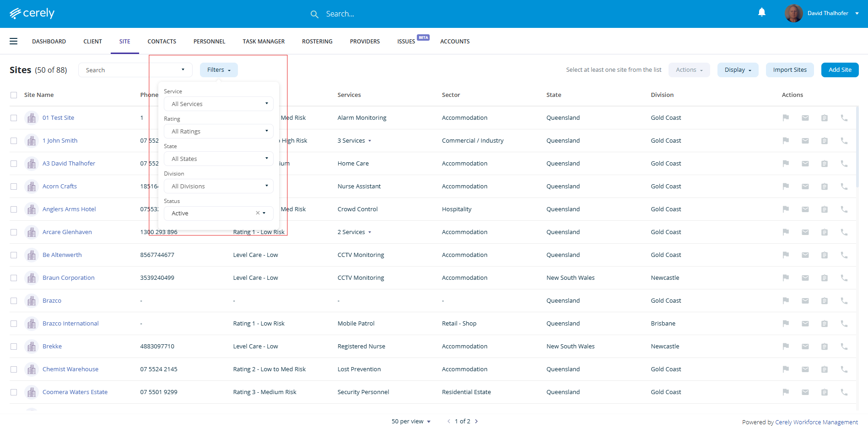
Task: Switch to Task Manager tab
Action: pyautogui.click(x=264, y=42)
